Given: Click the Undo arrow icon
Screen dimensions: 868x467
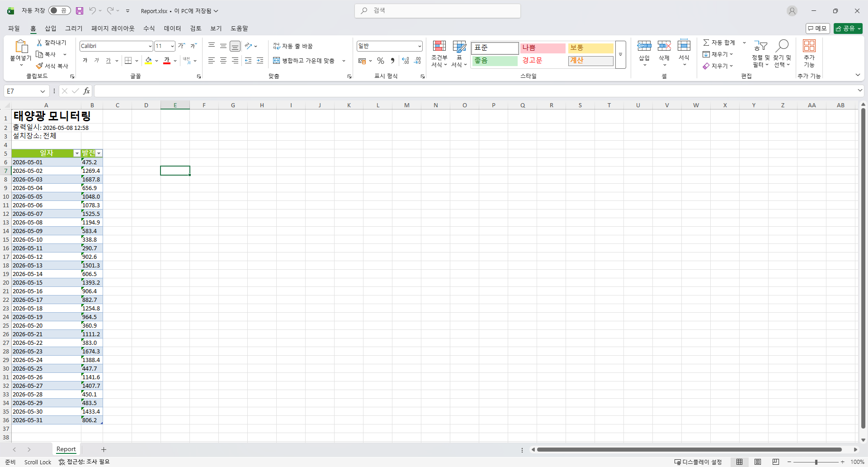Looking at the screenshot, I should pyautogui.click(x=92, y=11).
